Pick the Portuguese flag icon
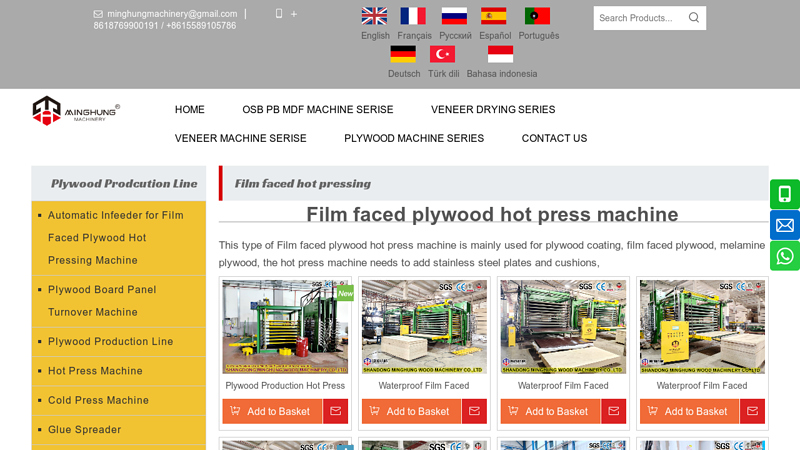 click(537, 16)
